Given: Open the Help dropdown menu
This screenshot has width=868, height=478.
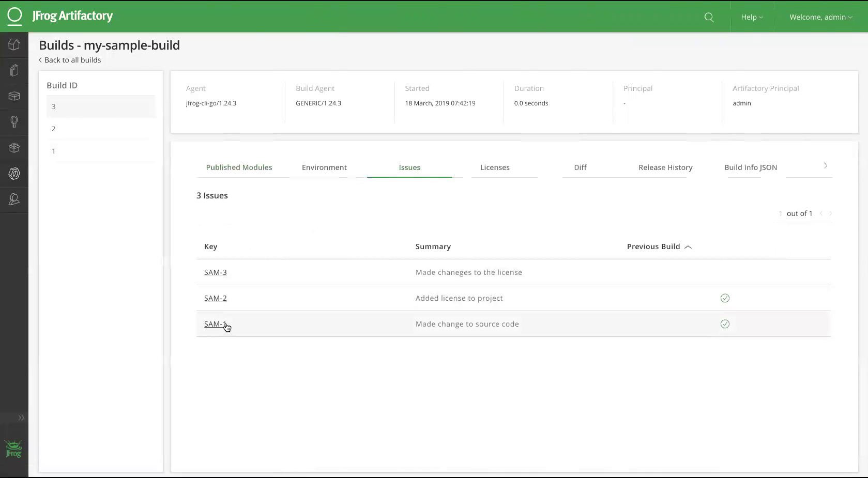Looking at the screenshot, I should [752, 17].
